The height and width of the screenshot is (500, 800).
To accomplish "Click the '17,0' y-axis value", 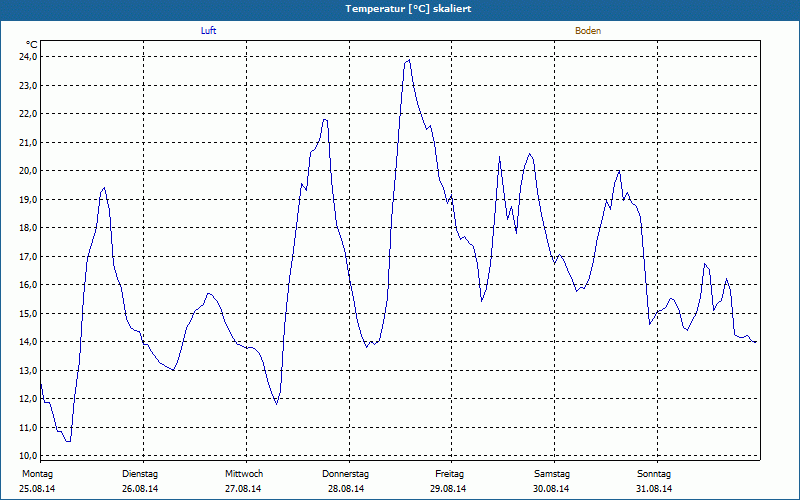I will [x=28, y=256].
